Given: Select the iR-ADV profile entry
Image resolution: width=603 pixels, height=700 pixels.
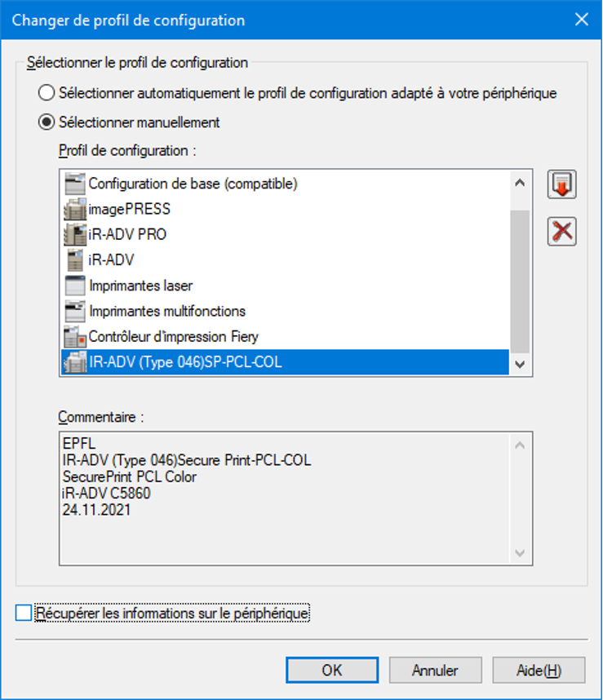Looking at the screenshot, I should click(x=111, y=260).
